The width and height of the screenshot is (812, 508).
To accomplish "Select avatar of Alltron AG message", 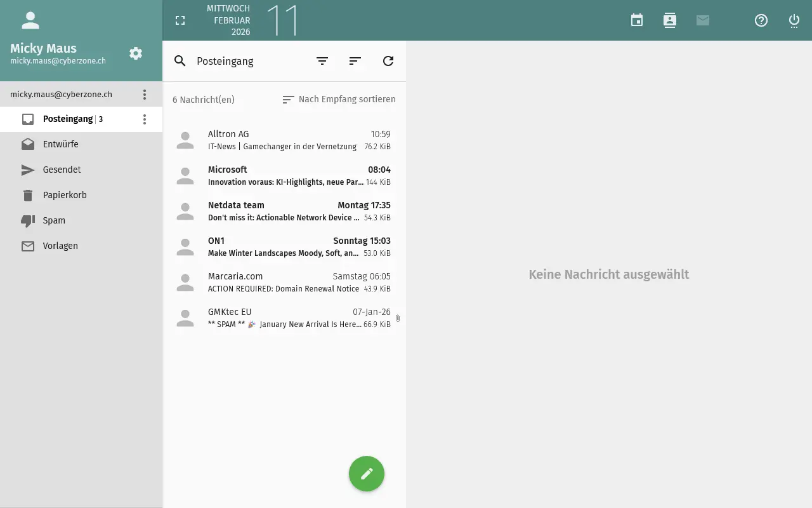I will coord(185,140).
